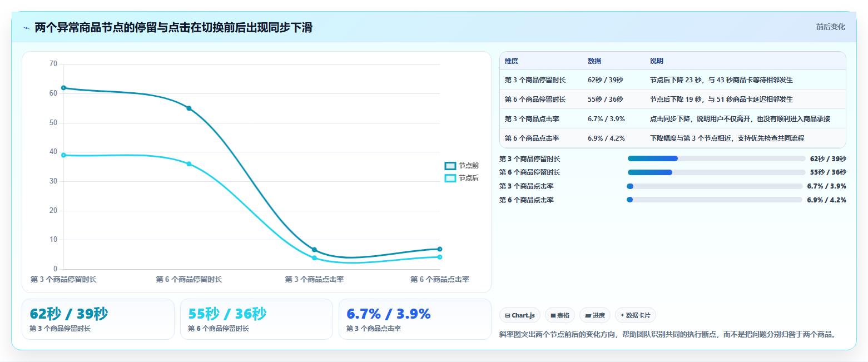
Task: Click the progress bar for 第 6 个商品点击率
Action: 714,200
